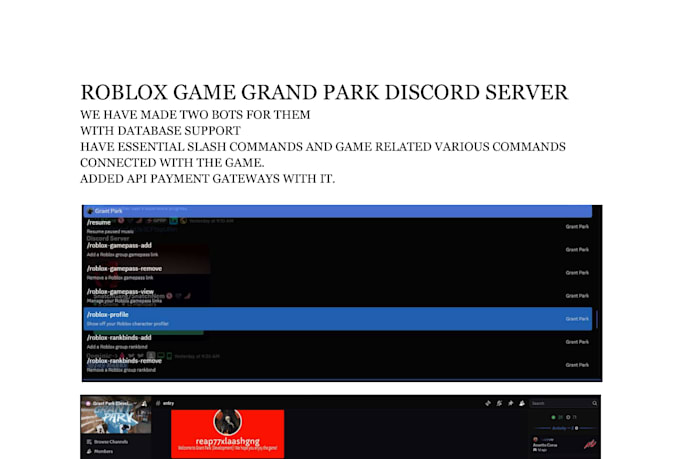Viewport: 680px width, 459px height.
Task: Click the 'WE HAVE MADE TWO BOTS FOR THEM' line
Action: pyautogui.click(x=195, y=115)
